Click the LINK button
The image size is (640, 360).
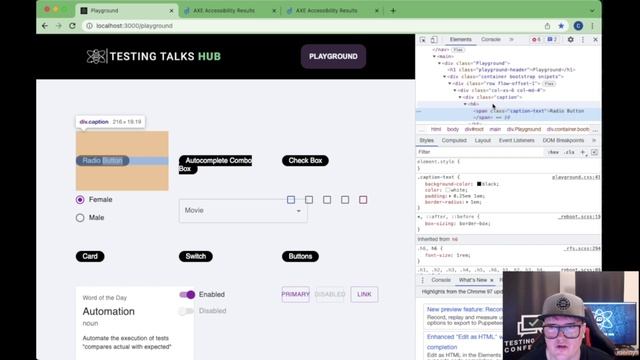pos(364,294)
